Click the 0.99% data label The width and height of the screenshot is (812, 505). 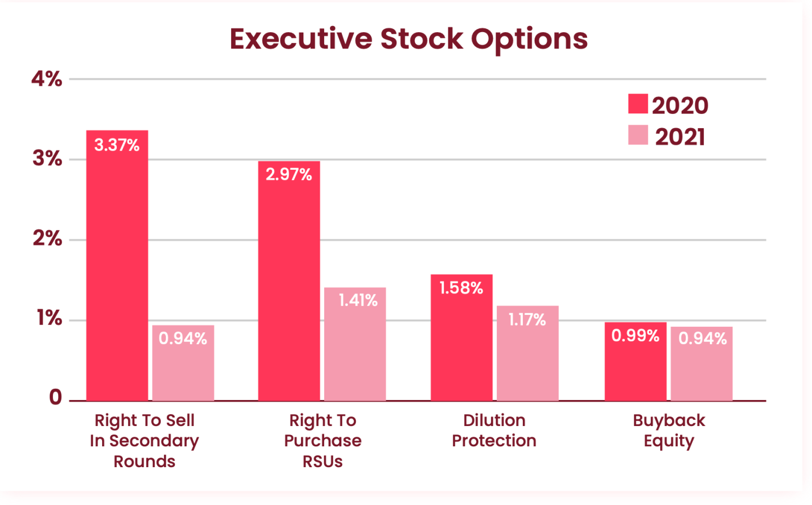click(x=636, y=336)
